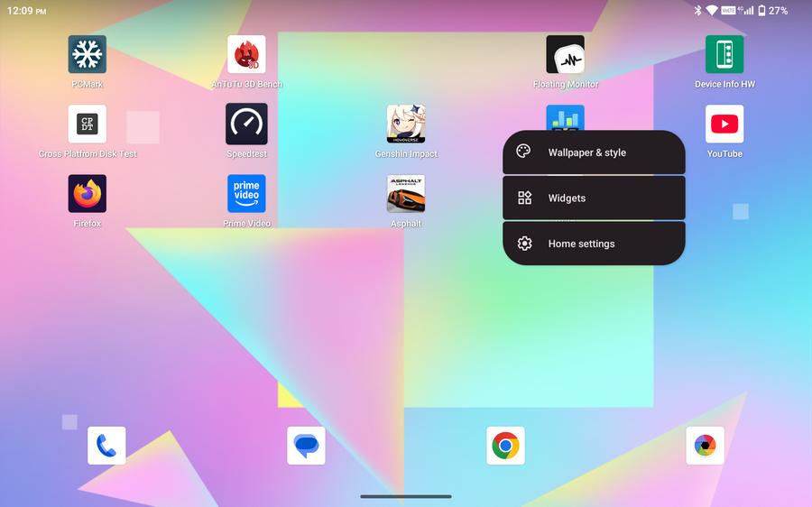Open the Messages app in dock
Viewport: 812px width, 507px height.
[x=306, y=446]
